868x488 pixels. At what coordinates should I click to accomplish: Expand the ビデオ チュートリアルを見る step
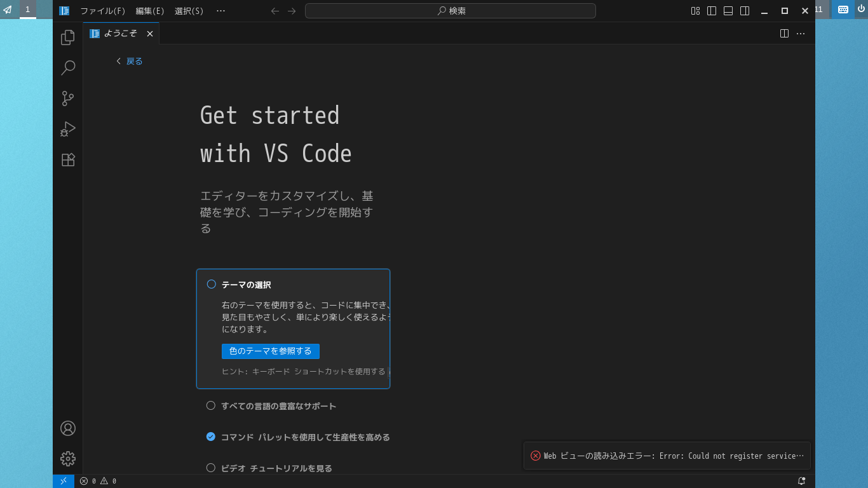pos(276,468)
